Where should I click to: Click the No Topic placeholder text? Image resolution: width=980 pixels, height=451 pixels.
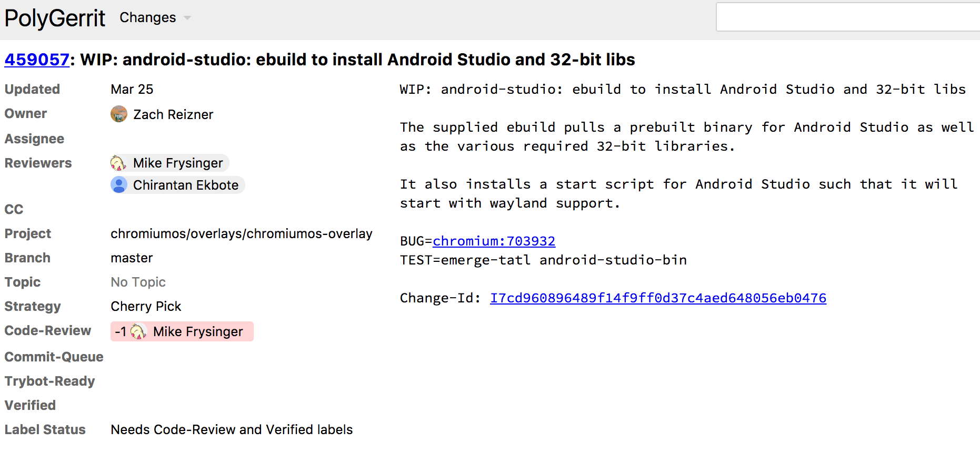click(x=138, y=282)
